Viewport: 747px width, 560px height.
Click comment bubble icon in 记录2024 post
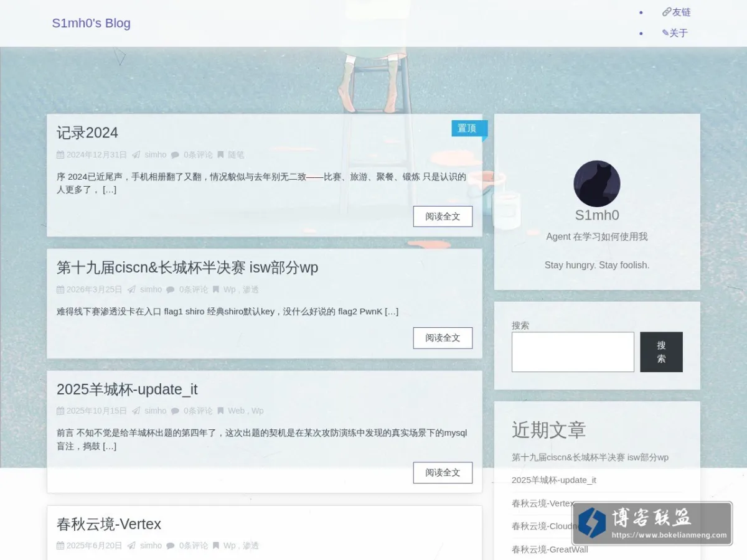click(x=175, y=155)
